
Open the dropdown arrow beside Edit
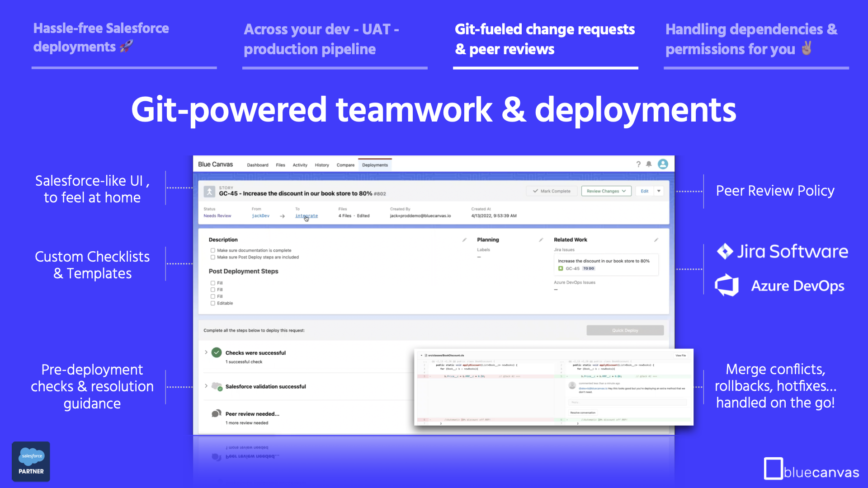[x=659, y=191]
